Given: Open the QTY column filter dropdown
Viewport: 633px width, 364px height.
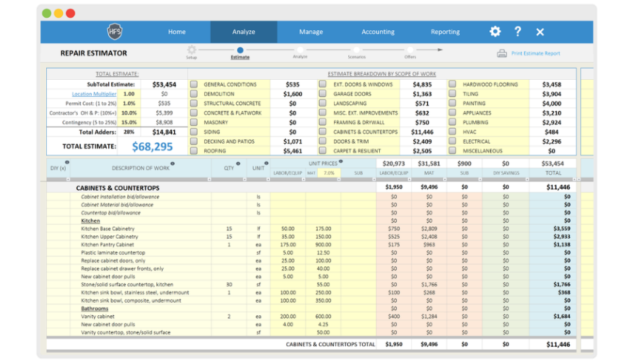Looking at the screenshot, I should pyautogui.click(x=245, y=179).
